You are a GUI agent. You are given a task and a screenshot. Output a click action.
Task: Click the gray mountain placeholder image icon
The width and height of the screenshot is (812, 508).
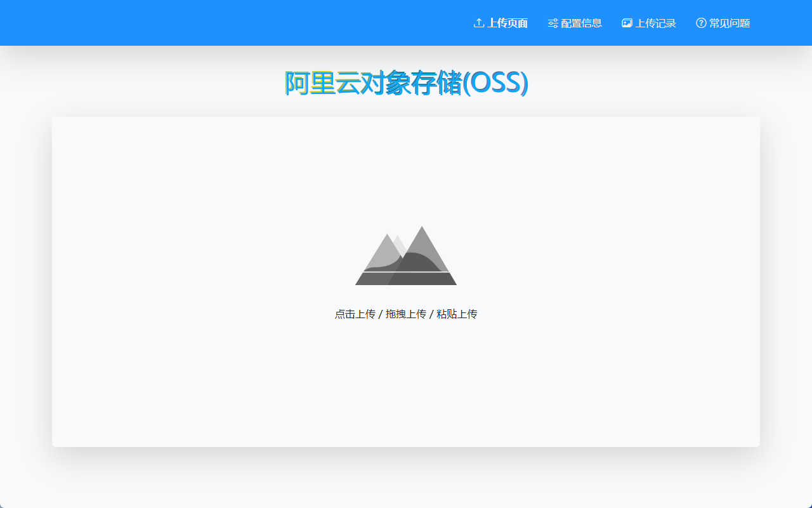tap(406, 255)
